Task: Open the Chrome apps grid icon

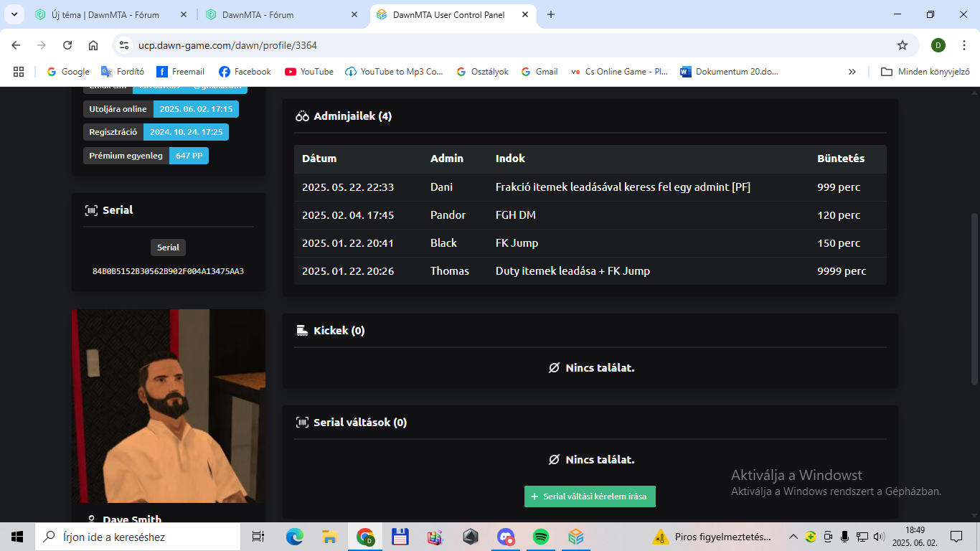Action: point(19,72)
